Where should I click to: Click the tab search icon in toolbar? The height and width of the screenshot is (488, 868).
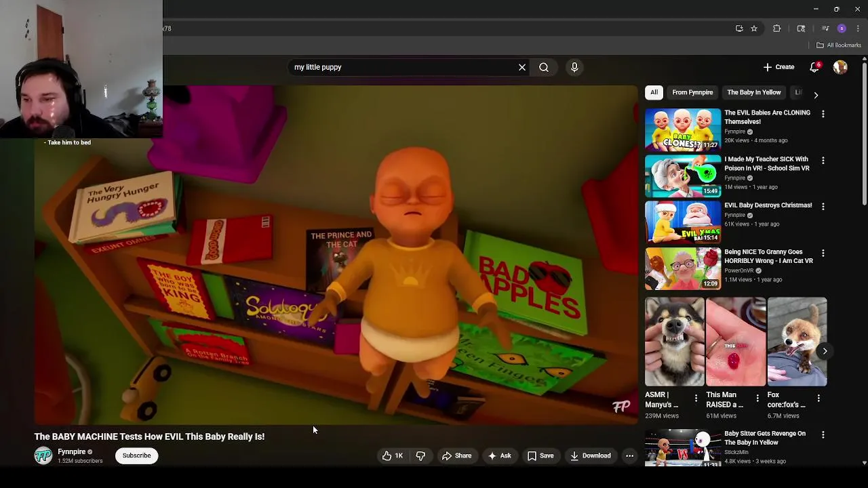pyautogui.click(x=801, y=28)
